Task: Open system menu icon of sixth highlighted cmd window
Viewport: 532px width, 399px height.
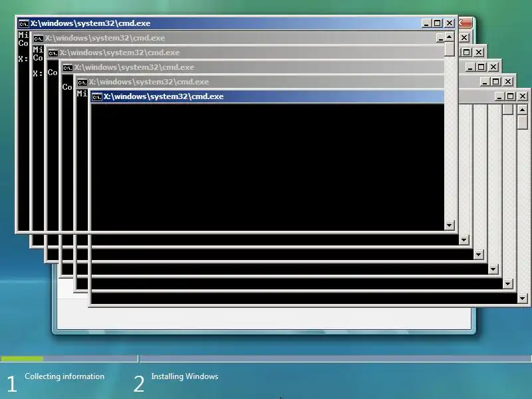Action: (96, 96)
